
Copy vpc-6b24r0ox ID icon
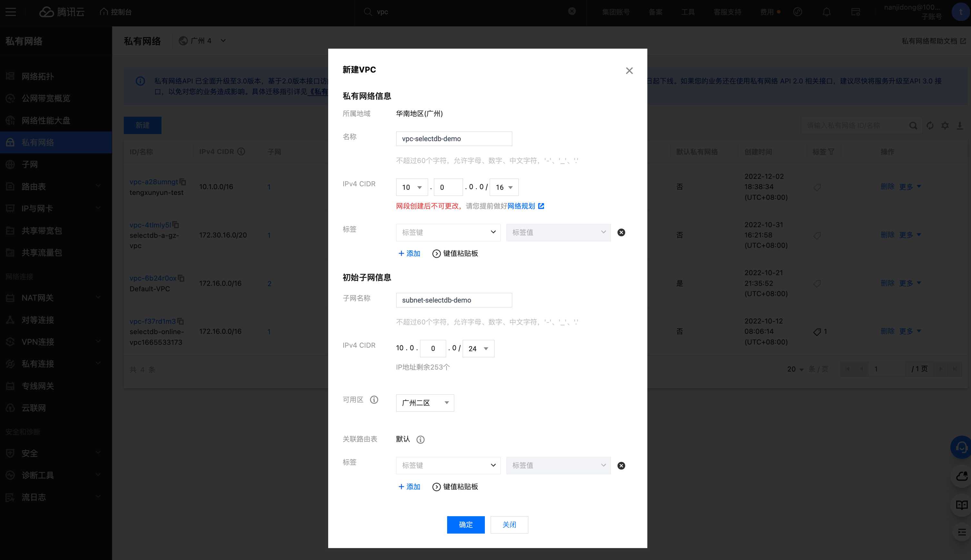(181, 278)
